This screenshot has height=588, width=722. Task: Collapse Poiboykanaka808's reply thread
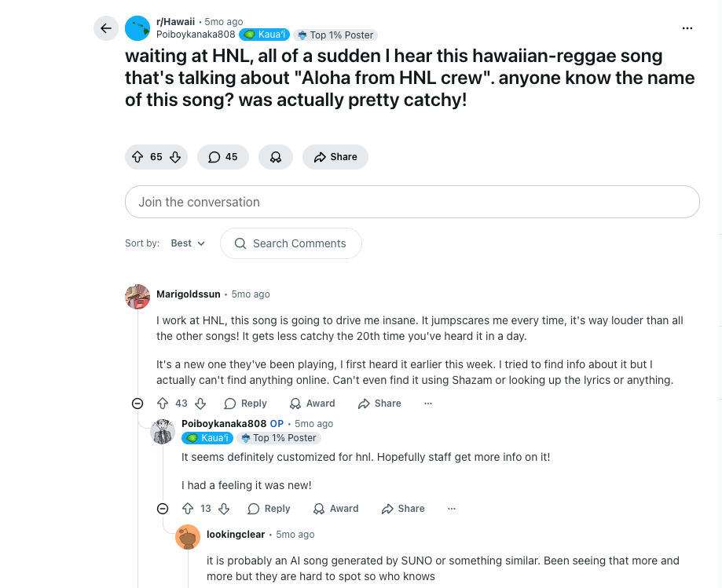click(x=163, y=508)
